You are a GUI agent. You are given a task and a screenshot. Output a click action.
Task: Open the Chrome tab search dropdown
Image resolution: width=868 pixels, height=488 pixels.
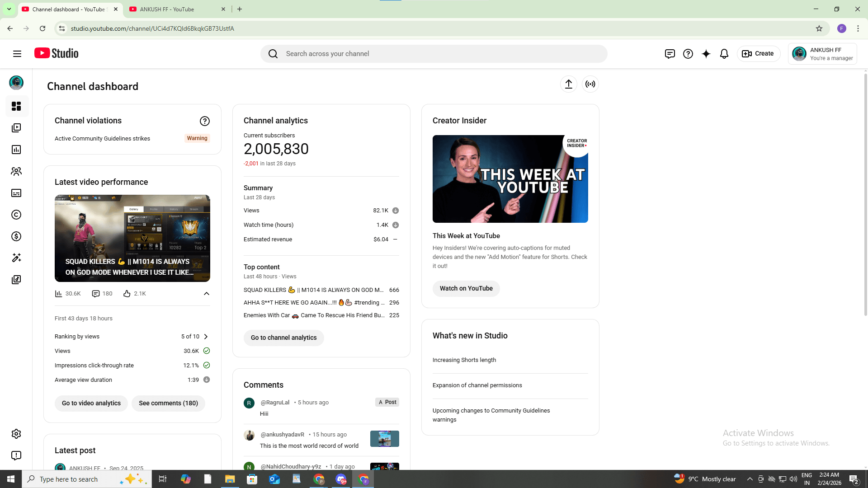coord(9,9)
